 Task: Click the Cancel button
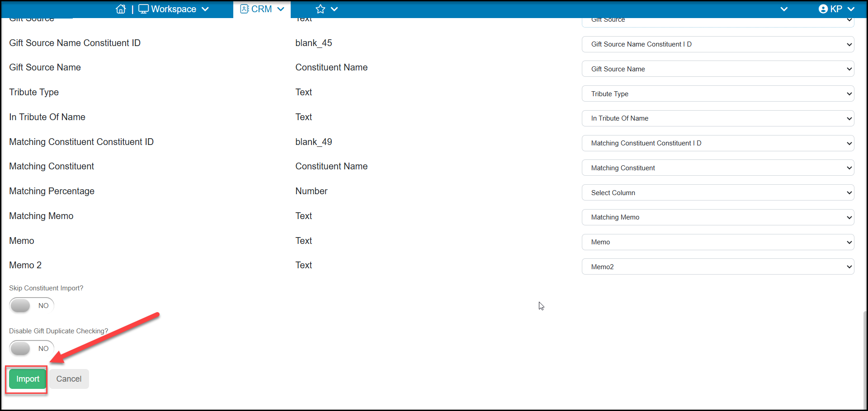69,379
